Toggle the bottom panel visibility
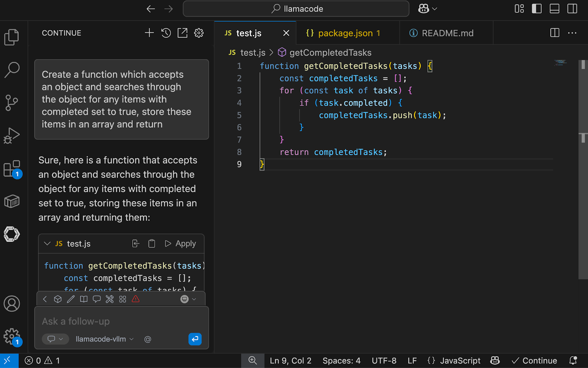The height and width of the screenshot is (368, 588). point(554,9)
